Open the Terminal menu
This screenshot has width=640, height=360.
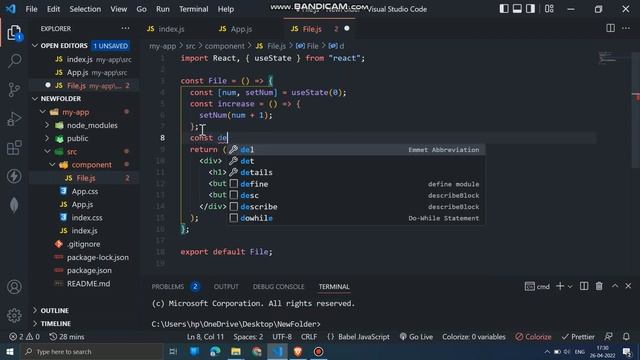click(193, 9)
